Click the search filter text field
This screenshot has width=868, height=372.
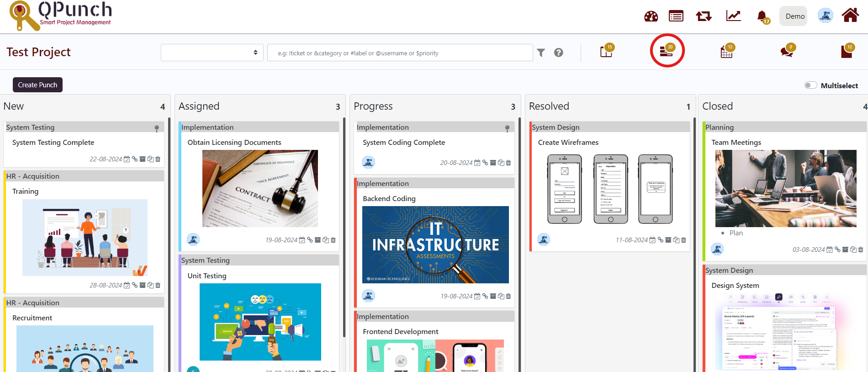400,53
